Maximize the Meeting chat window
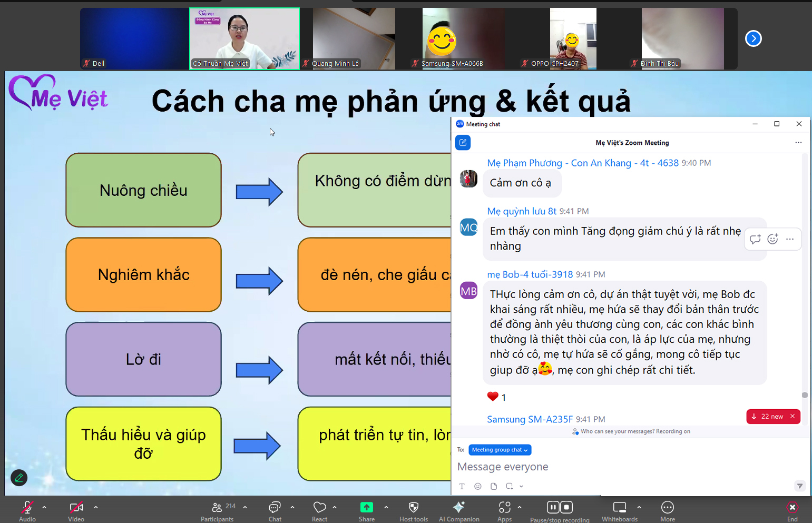812x523 pixels. 777,124
